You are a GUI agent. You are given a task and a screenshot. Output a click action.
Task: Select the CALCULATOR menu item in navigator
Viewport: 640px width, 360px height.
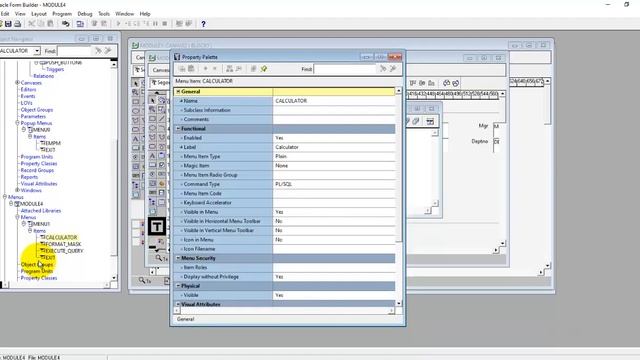coord(61,237)
